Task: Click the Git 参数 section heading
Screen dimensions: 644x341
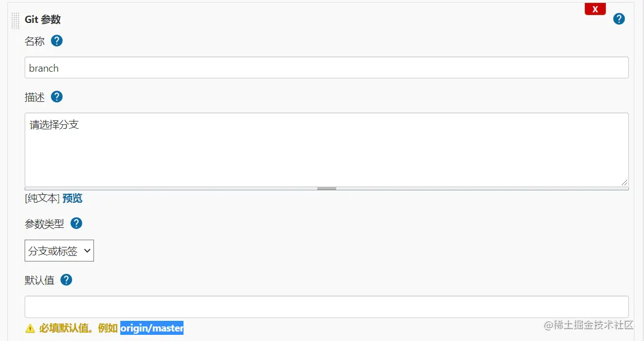Action: click(x=43, y=20)
